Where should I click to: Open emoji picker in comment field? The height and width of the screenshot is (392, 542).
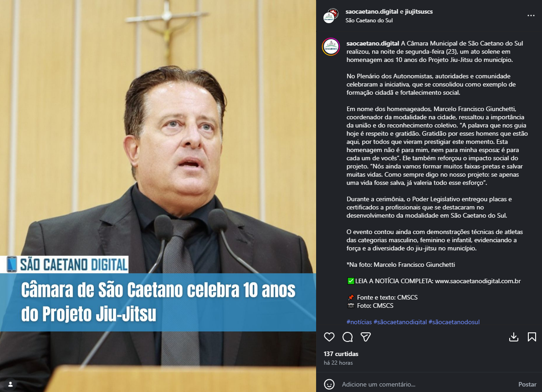[329, 384]
